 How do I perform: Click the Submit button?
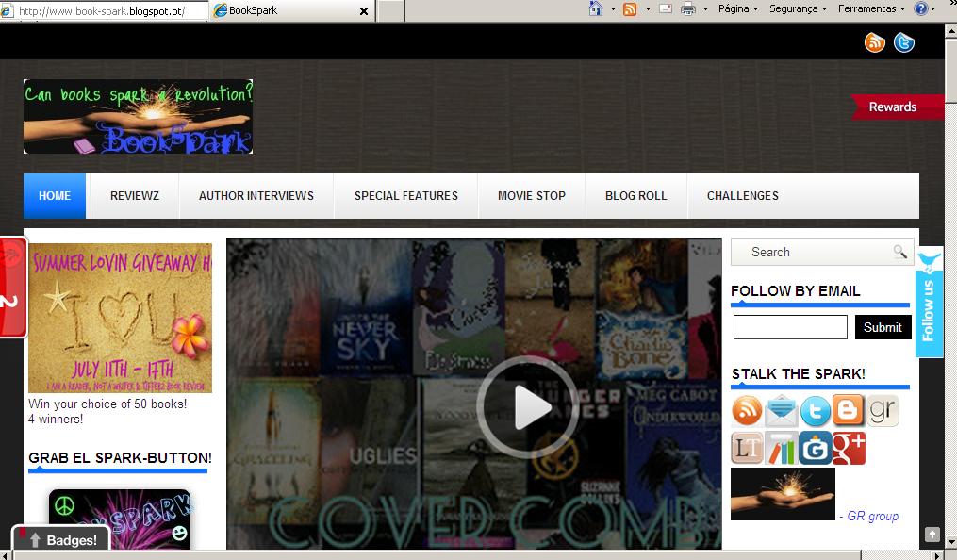click(883, 327)
